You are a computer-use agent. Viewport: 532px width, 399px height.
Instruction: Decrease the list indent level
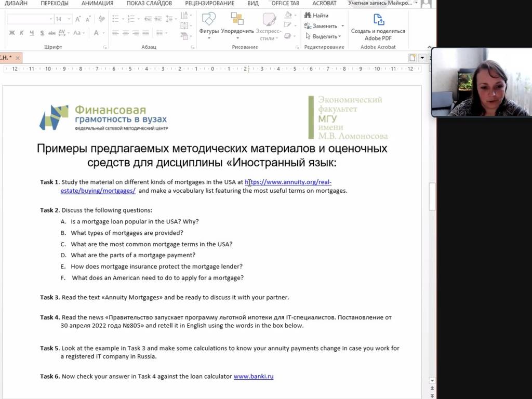pos(148,19)
